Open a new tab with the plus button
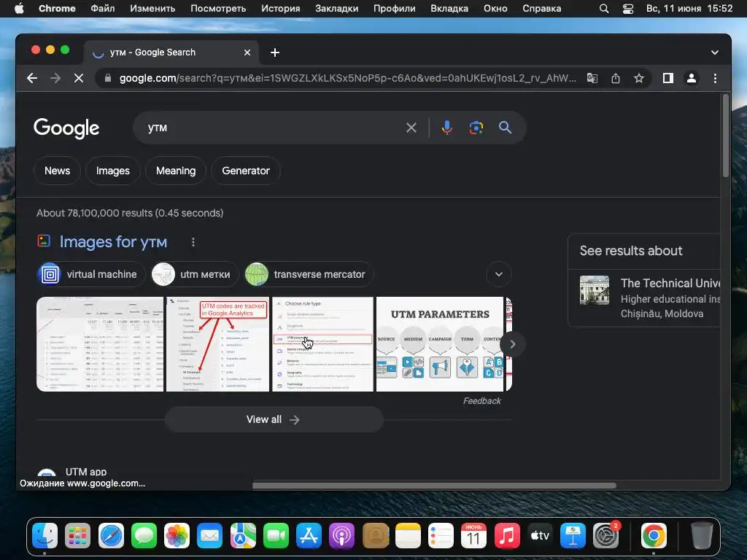 [x=275, y=52]
